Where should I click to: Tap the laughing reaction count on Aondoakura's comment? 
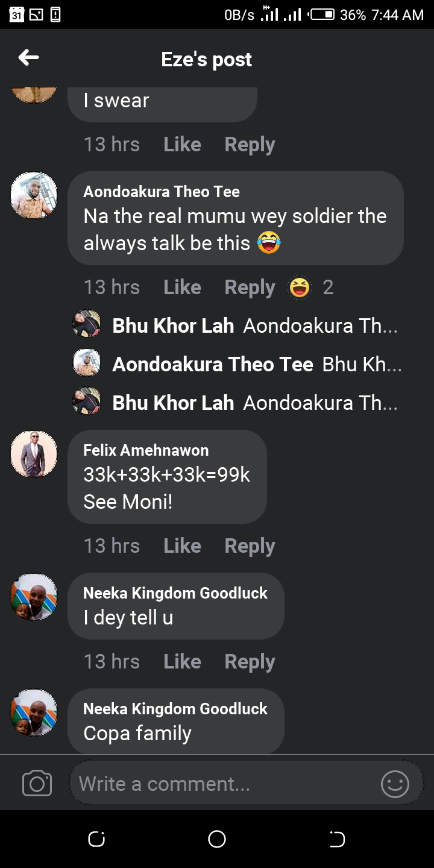pyautogui.click(x=311, y=288)
